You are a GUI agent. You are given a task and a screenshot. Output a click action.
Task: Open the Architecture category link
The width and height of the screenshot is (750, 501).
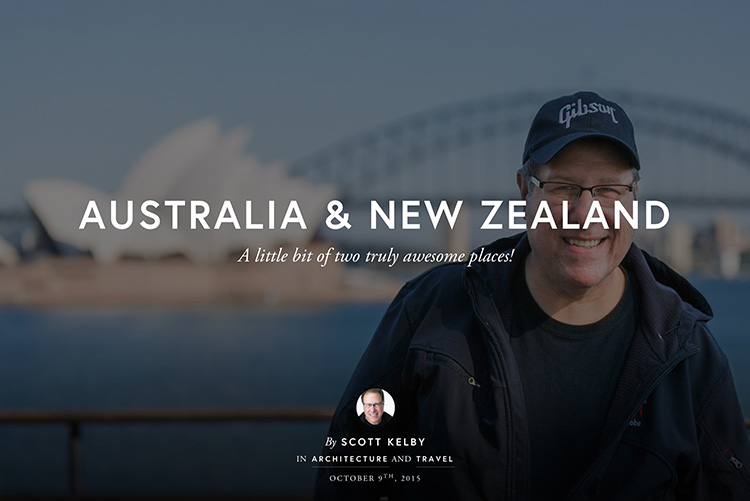tap(350, 459)
